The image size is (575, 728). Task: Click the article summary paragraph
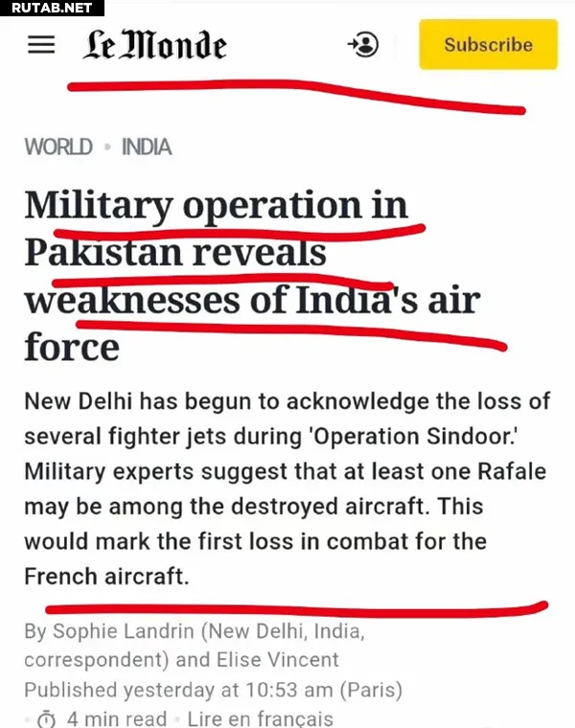pos(287,489)
